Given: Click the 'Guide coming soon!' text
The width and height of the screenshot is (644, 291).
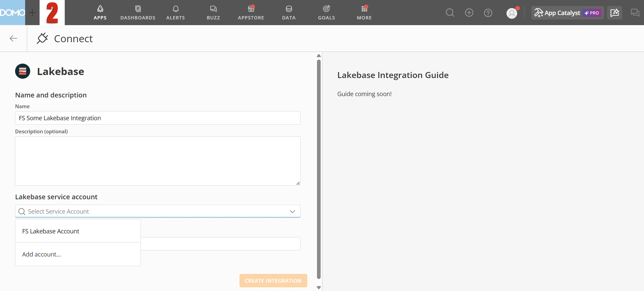Looking at the screenshot, I should tap(364, 94).
